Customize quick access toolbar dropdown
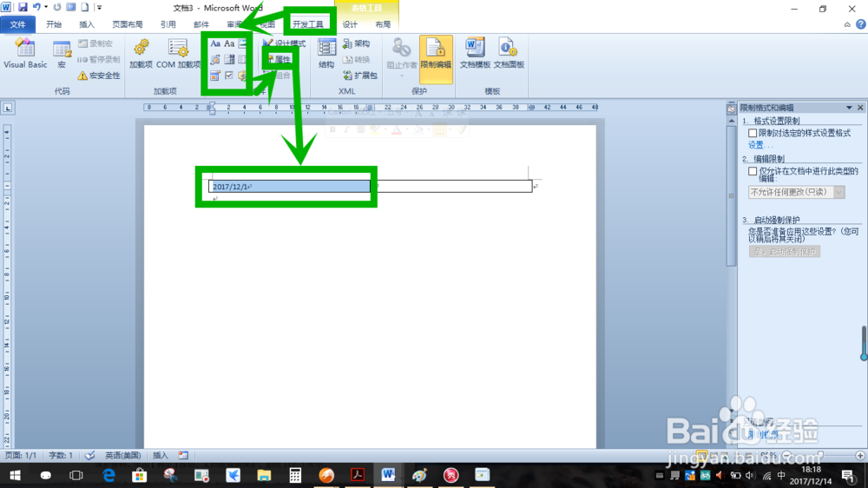 click(99, 7)
